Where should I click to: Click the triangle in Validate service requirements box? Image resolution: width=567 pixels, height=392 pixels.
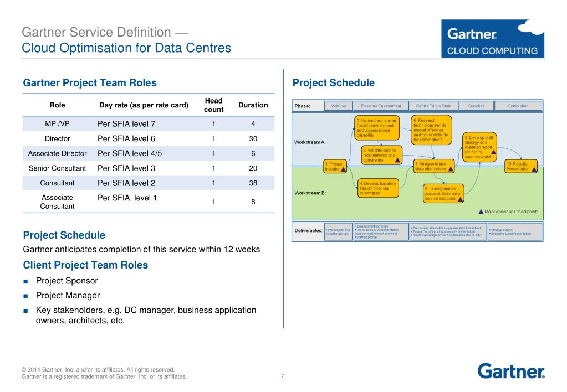pos(397,160)
